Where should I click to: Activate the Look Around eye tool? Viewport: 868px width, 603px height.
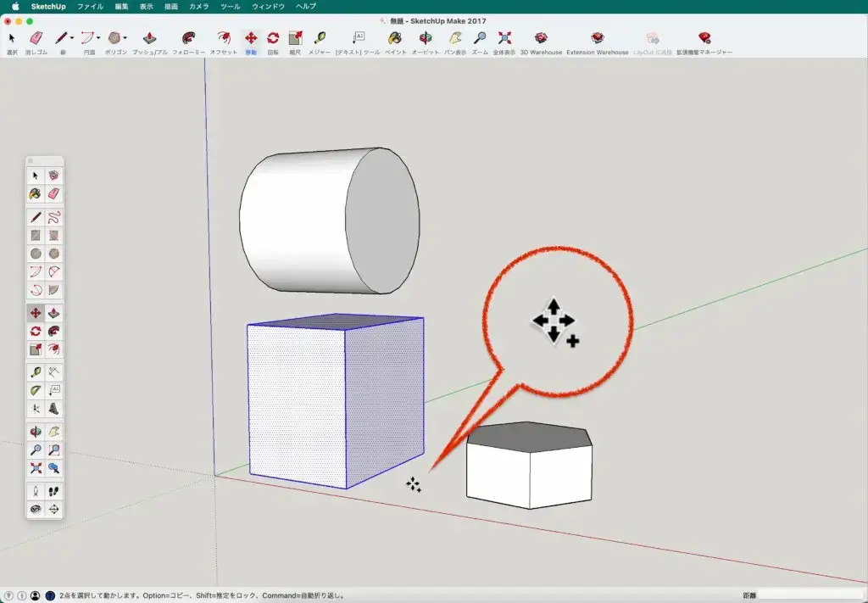coord(36,510)
